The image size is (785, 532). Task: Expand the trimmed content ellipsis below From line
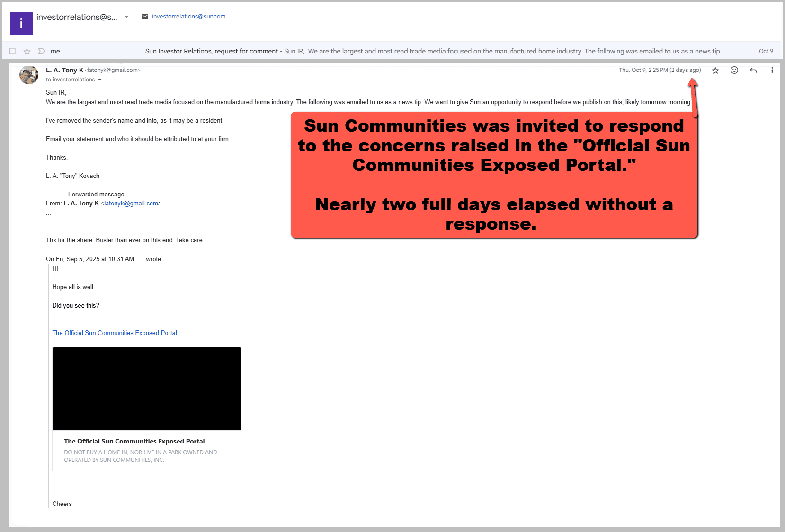(x=48, y=214)
